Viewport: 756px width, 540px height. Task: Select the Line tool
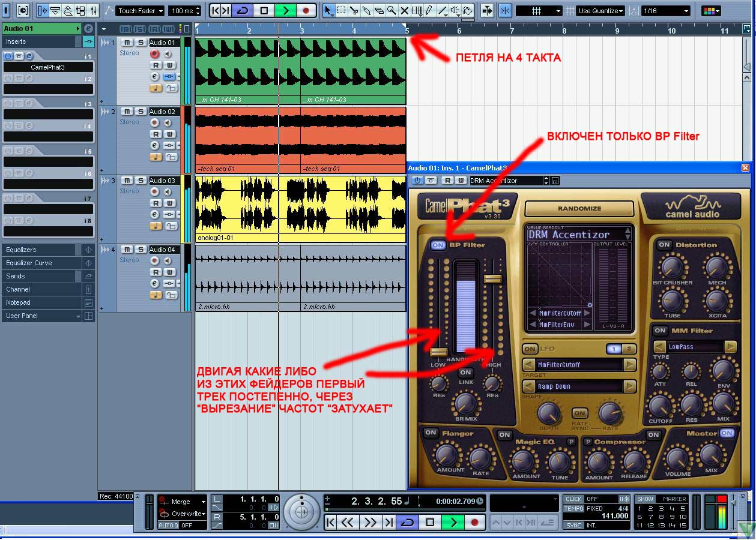(x=442, y=11)
